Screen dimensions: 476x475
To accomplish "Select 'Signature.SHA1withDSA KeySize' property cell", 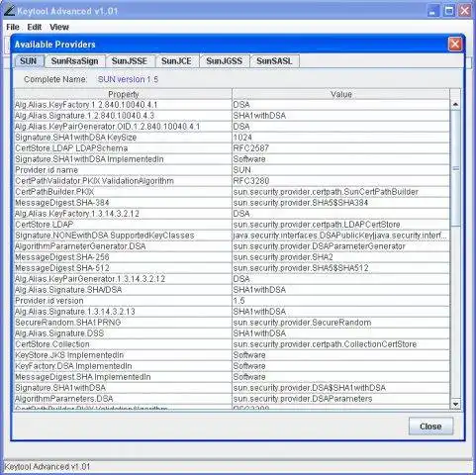I will tap(123, 138).
